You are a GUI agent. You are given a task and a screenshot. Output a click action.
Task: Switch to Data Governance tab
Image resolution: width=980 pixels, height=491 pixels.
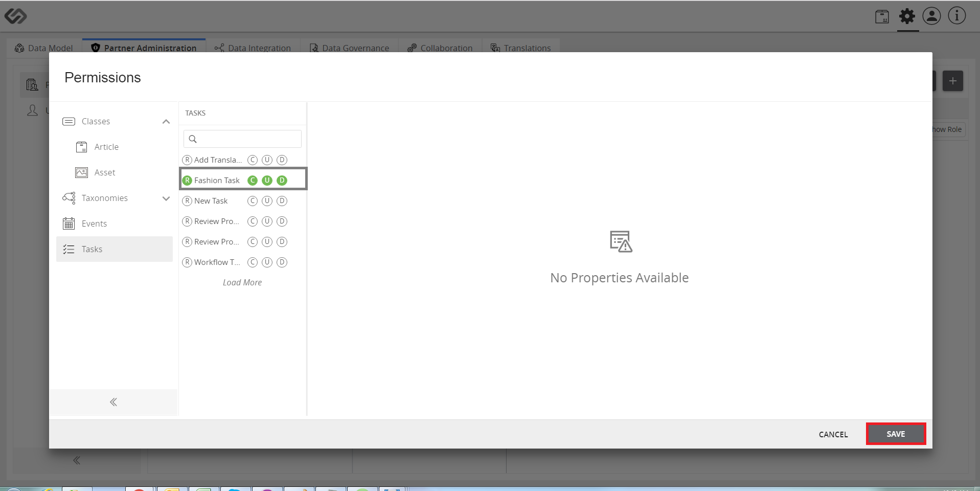pyautogui.click(x=349, y=48)
